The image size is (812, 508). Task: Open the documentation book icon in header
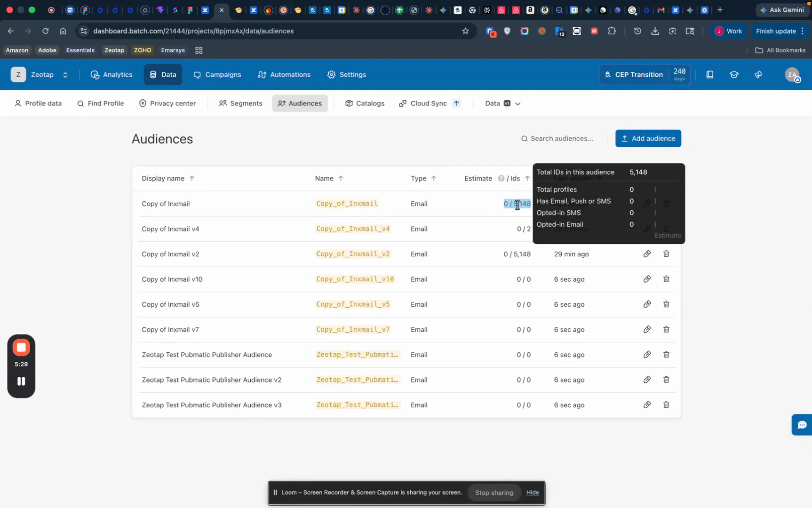click(710, 74)
